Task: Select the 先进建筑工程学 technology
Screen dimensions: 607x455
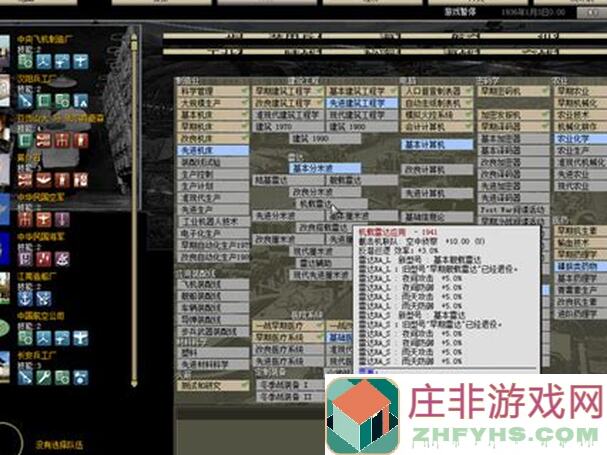Action: pos(360,101)
